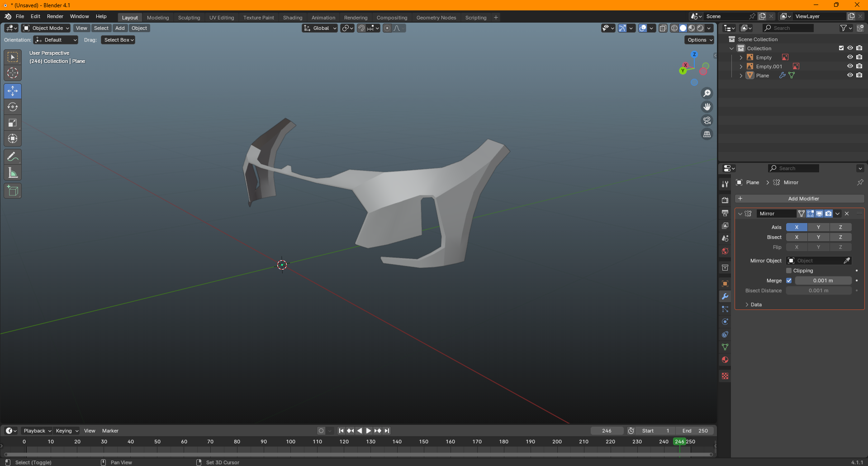Open the Select Box drag dropdown
This screenshot has height=466, width=868.
pos(118,40)
